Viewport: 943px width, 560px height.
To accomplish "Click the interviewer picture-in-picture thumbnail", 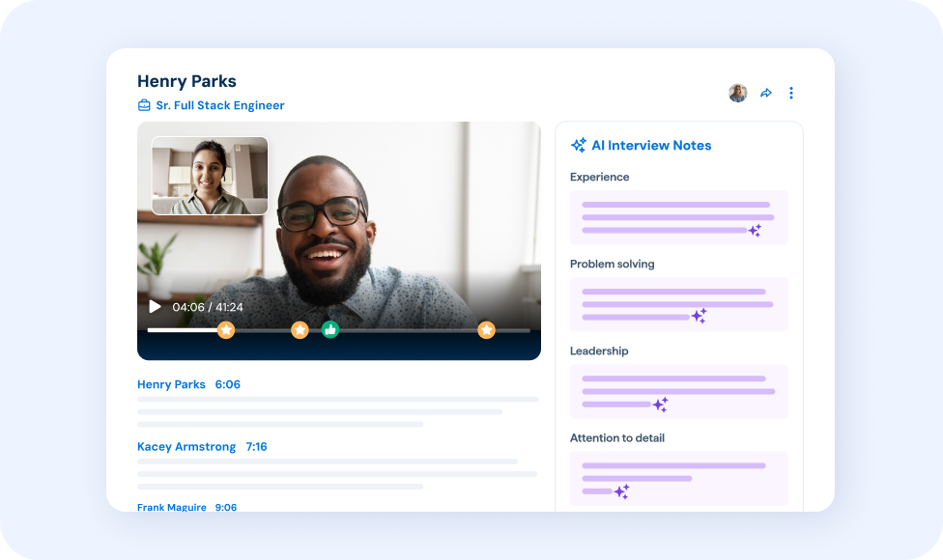I will point(210,175).
